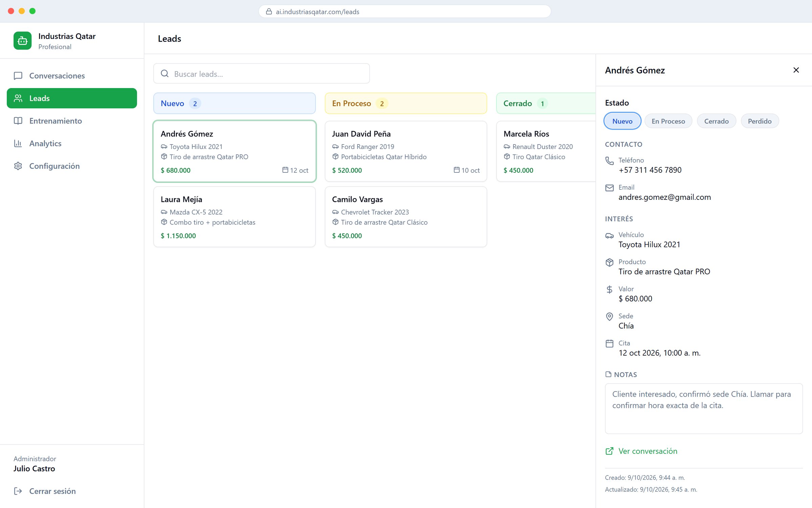
Task: Click the magnifier icon in search box
Action: (x=165, y=73)
